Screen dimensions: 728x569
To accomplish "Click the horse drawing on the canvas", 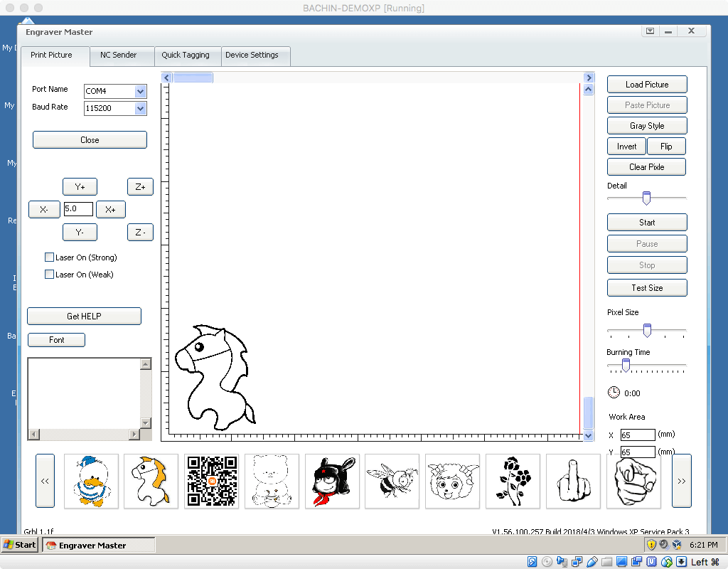I will point(215,377).
